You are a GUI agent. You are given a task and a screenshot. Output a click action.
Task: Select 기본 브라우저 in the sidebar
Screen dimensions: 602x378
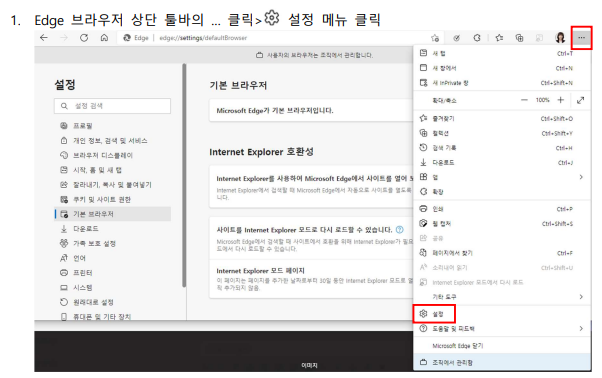point(112,214)
